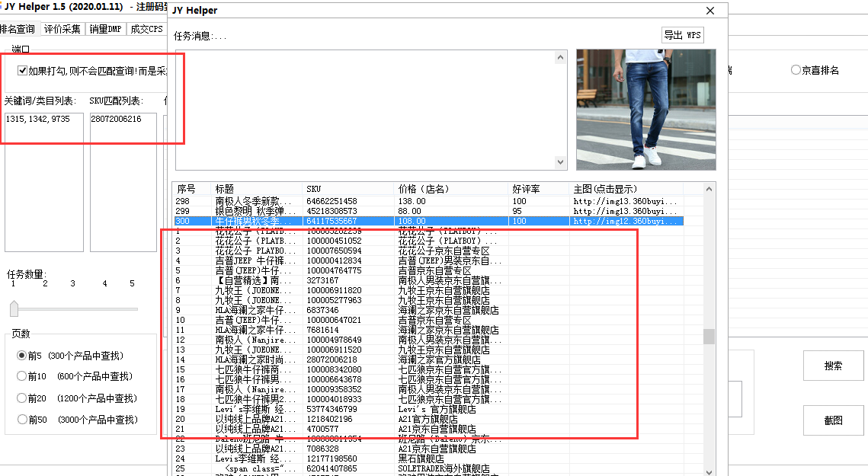Select row with SKU 100004018933
The image size is (868, 476).
[x=428, y=399]
